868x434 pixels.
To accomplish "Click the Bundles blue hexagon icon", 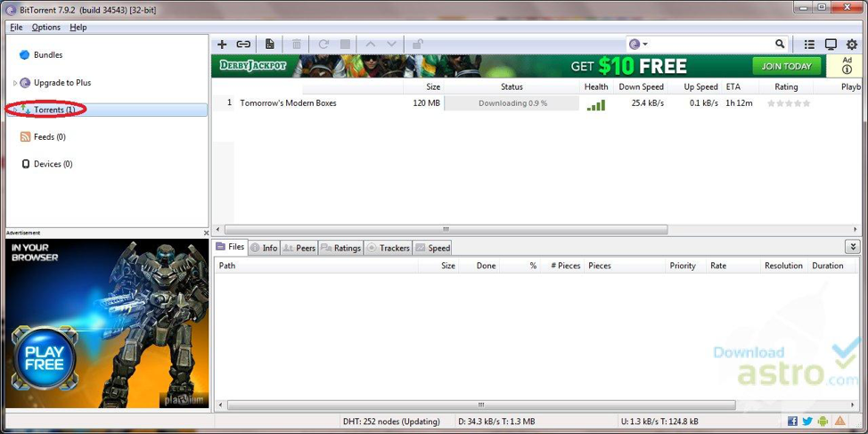I will click(x=24, y=54).
